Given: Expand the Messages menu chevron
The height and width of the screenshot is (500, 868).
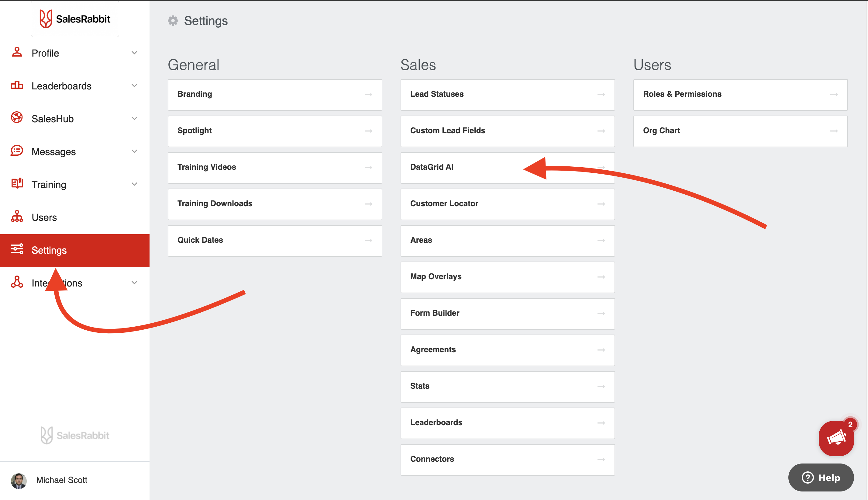Looking at the screenshot, I should 135,151.
